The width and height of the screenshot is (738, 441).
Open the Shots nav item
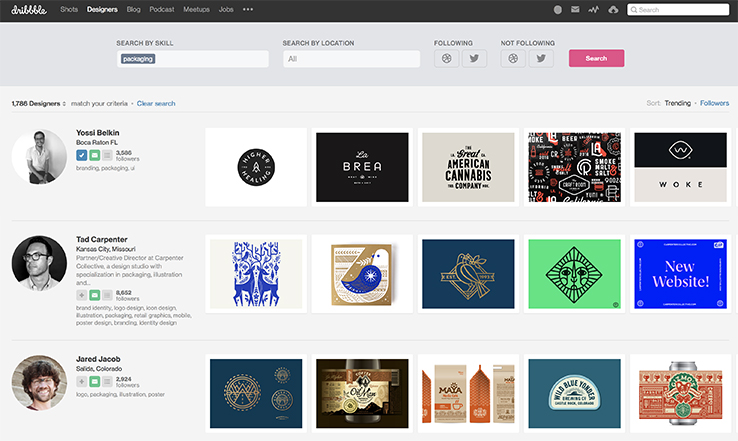point(69,9)
